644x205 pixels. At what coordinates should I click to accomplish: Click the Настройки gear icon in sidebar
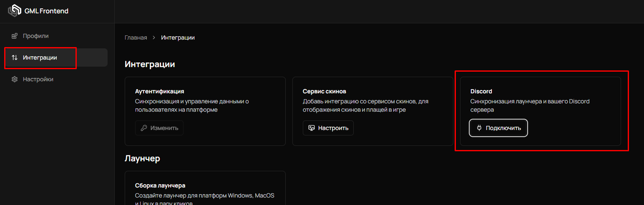(15, 79)
